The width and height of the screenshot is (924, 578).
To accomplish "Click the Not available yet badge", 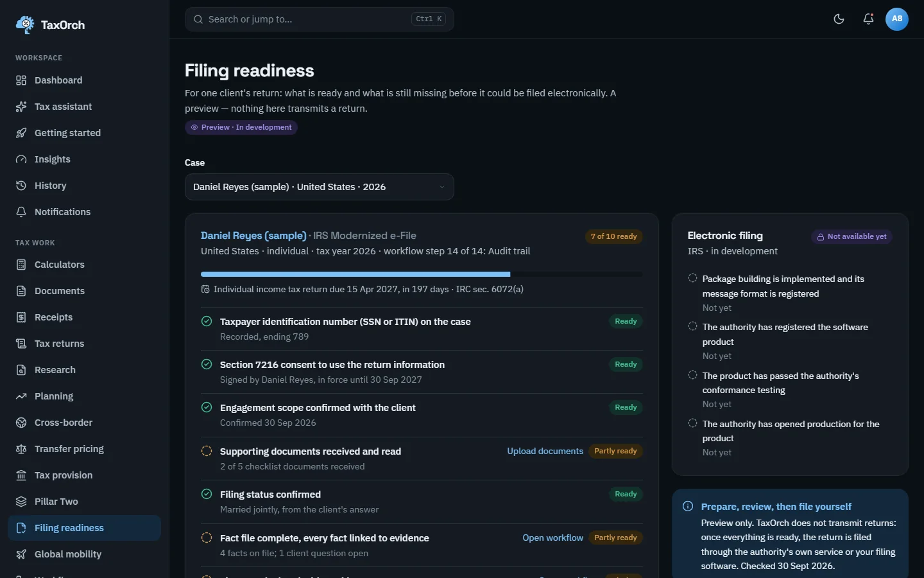I will [851, 236].
